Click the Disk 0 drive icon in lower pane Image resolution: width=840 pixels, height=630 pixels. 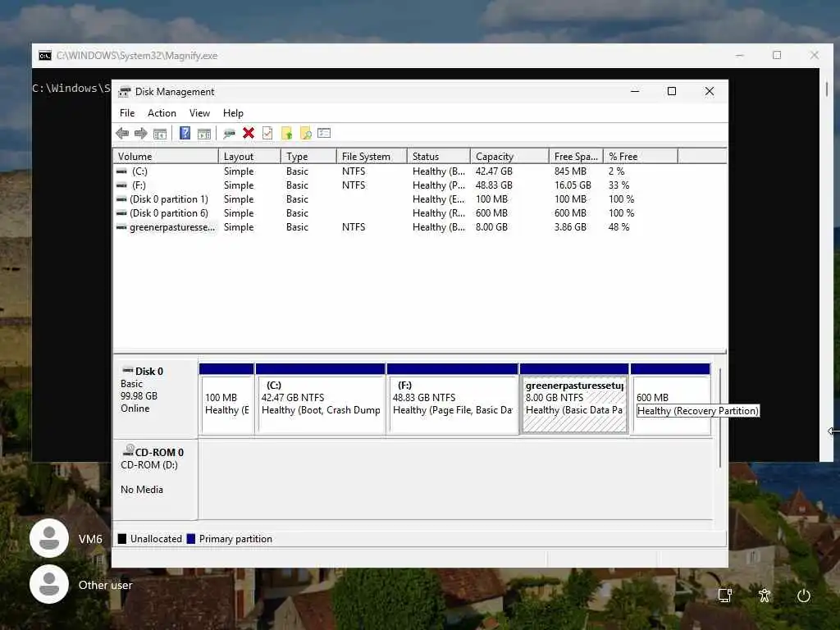(x=127, y=370)
